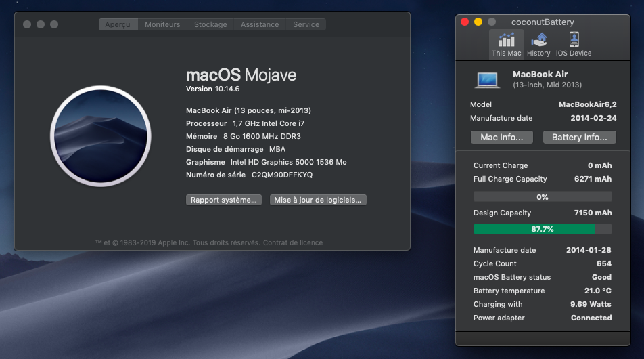Screen dimensions: 644x359
Task: Click the 0% current charge bar
Action: [542, 197]
